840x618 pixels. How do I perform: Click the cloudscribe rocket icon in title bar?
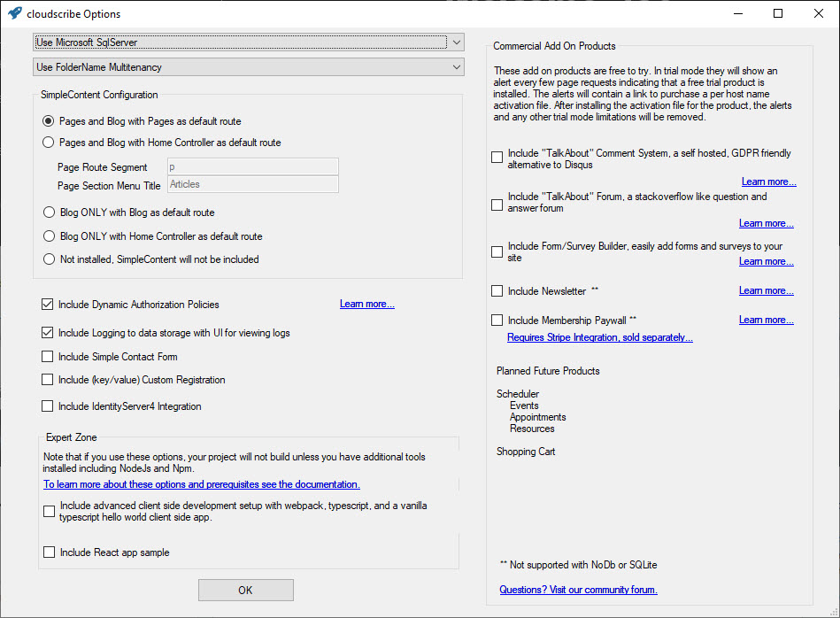[15, 13]
